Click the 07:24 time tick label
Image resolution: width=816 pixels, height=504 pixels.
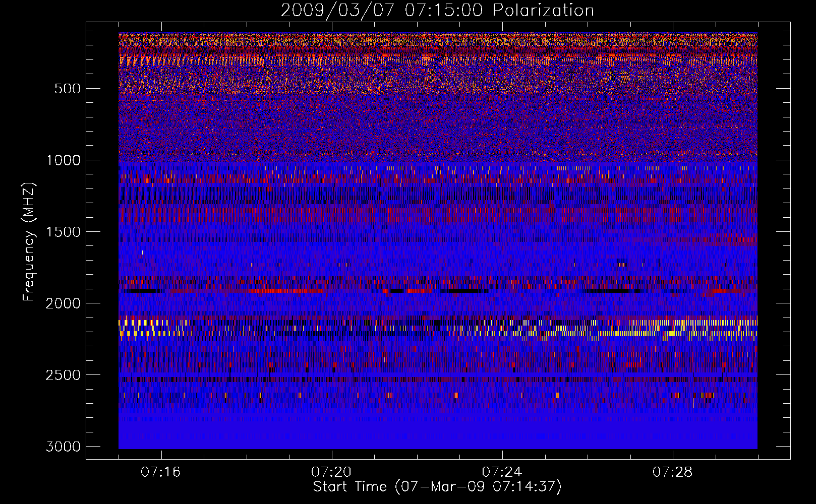pyautogui.click(x=502, y=472)
